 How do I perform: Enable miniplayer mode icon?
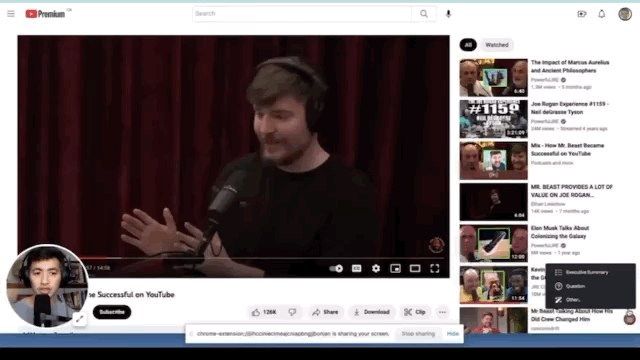coord(395,268)
